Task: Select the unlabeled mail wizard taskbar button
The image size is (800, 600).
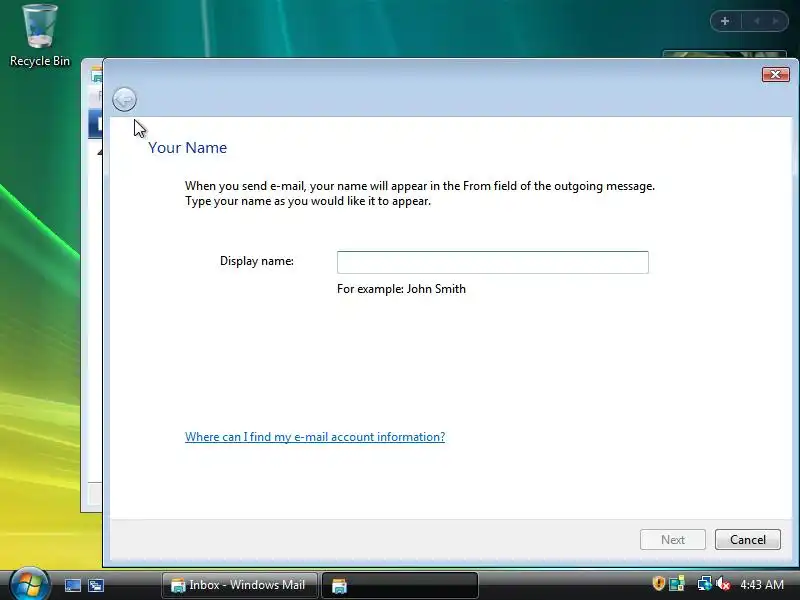Action: point(400,585)
